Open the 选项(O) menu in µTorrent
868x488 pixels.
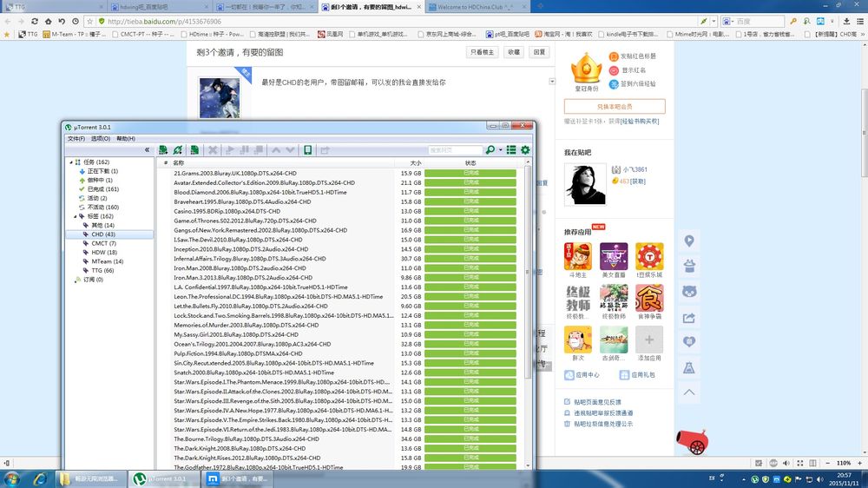click(x=101, y=138)
